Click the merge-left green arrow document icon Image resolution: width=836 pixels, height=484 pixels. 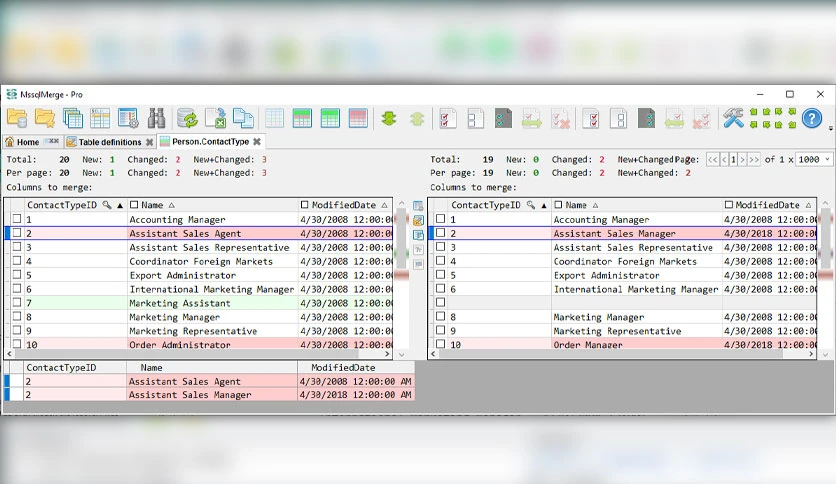[674, 118]
